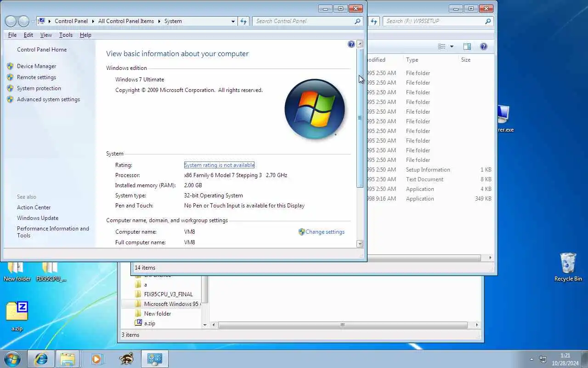The image size is (588, 368).
Task: Open Windows Media Player from the taskbar
Action: 96,359
